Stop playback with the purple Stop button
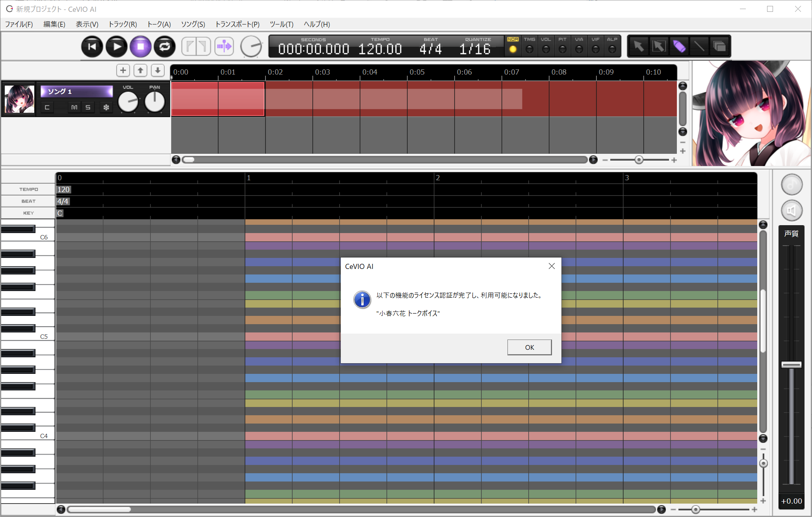The width and height of the screenshot is (812, 517). point(141,47)
